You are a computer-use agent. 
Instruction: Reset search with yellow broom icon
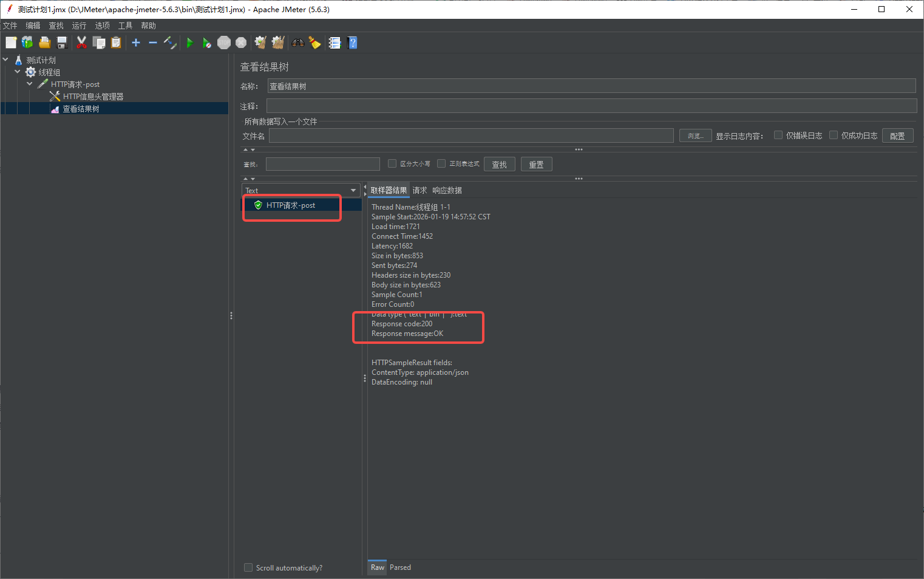pos(314,43)
